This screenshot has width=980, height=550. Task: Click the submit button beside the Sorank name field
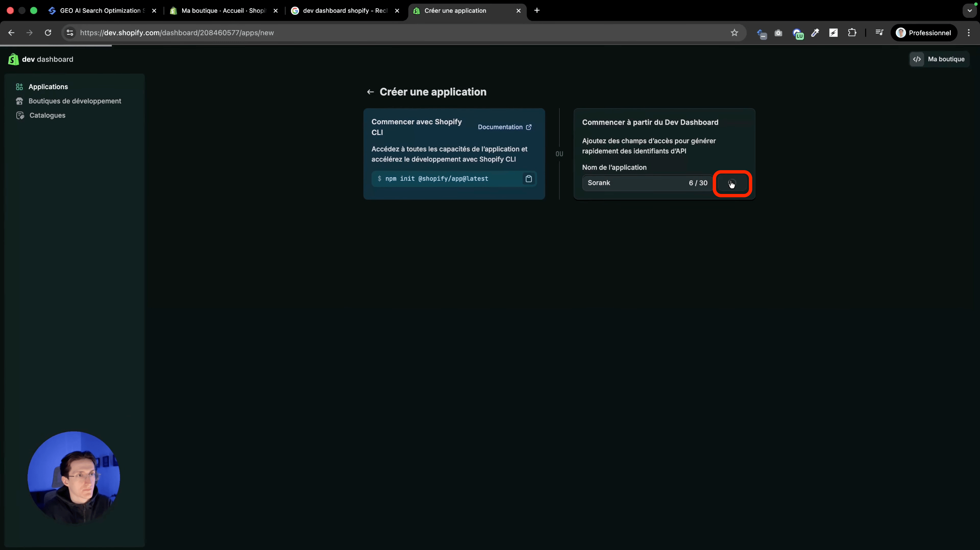pyautogui.click(x=732, y=183)
